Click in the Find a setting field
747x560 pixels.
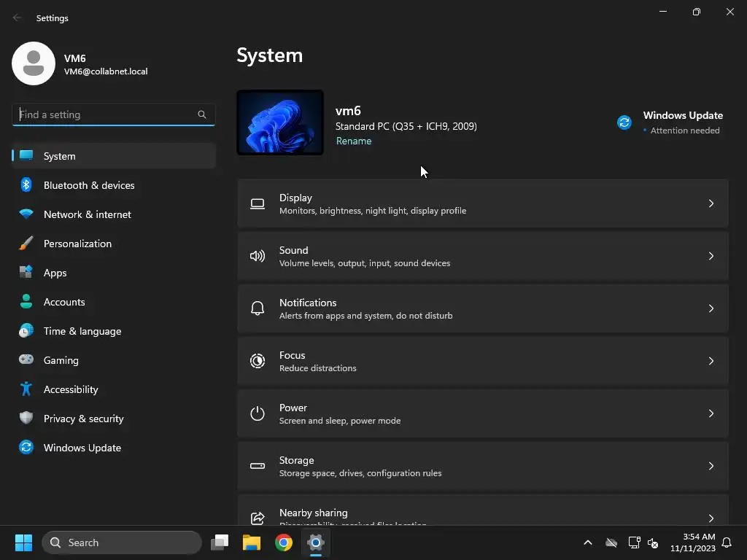[x=113, y=114]
